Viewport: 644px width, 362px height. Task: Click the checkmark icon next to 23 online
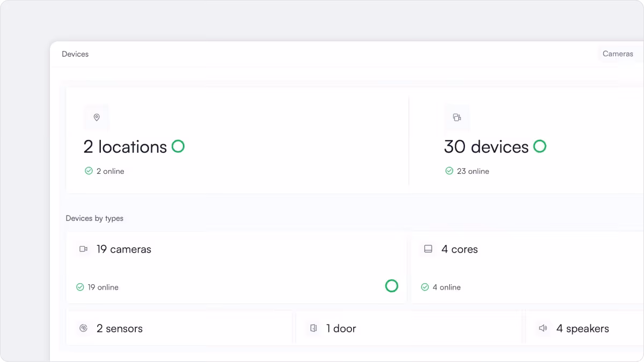point(449,171)
